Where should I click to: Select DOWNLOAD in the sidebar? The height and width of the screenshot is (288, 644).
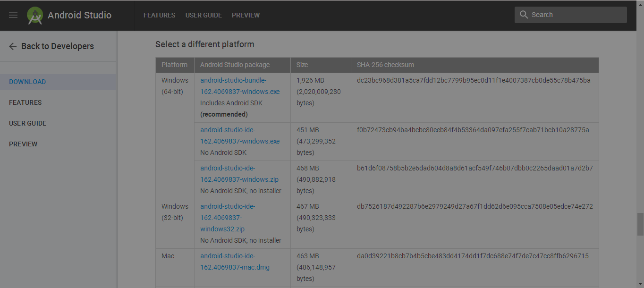(x=58, y=82)
